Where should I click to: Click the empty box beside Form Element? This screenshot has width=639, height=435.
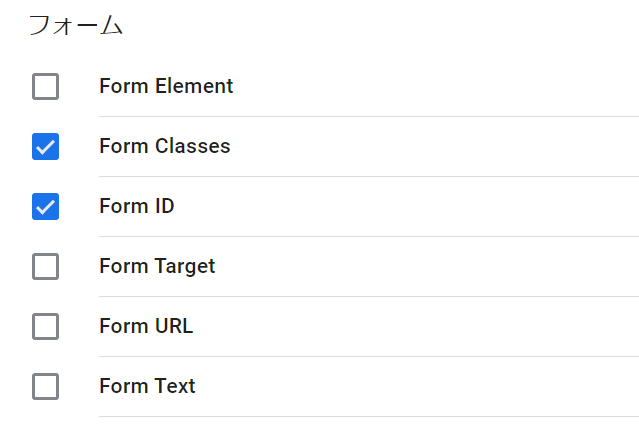click(x=45, y=87)
